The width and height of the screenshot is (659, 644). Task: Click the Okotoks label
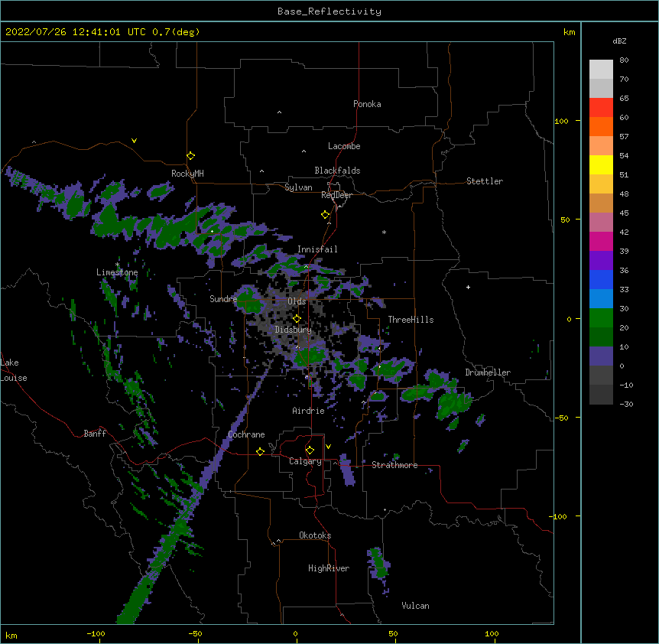315,535
